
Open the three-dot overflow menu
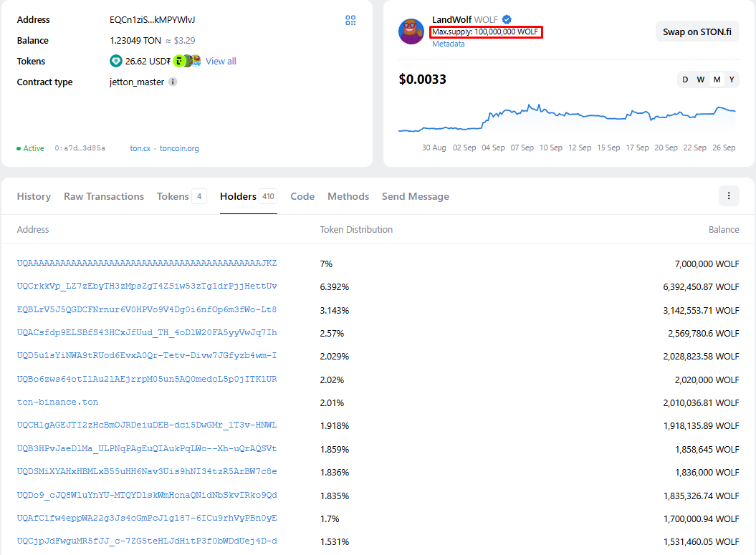729,196
